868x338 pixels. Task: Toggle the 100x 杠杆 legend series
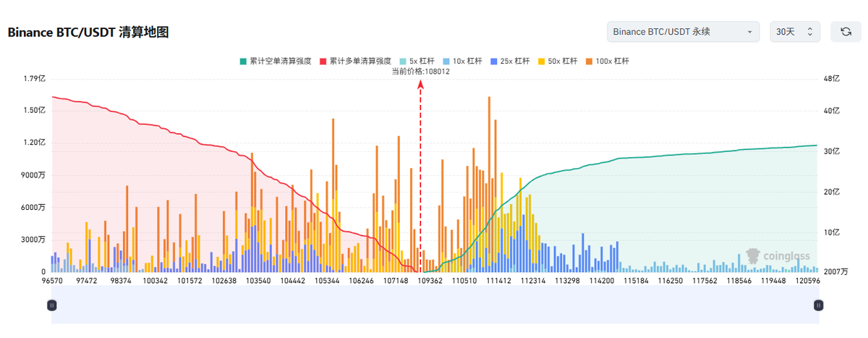click(607, 61)
